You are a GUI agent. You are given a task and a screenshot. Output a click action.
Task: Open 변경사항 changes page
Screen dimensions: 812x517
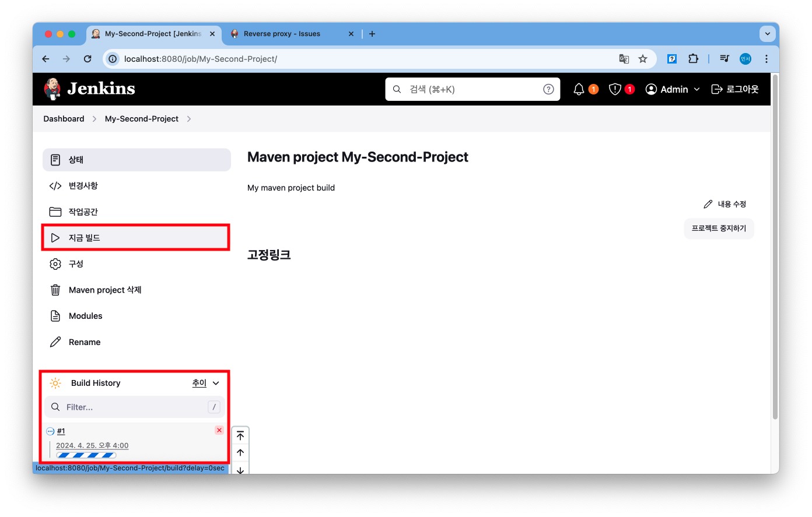[x=136, y=186]
